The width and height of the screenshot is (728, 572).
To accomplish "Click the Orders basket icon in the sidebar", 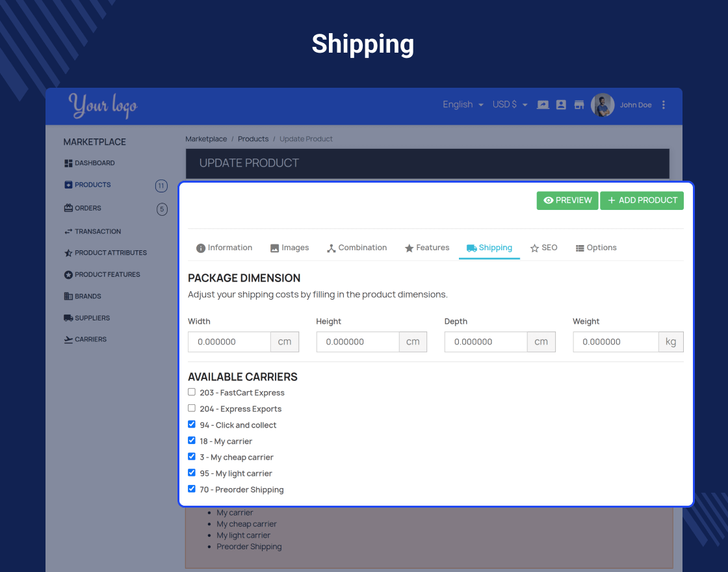I will 68,208.
